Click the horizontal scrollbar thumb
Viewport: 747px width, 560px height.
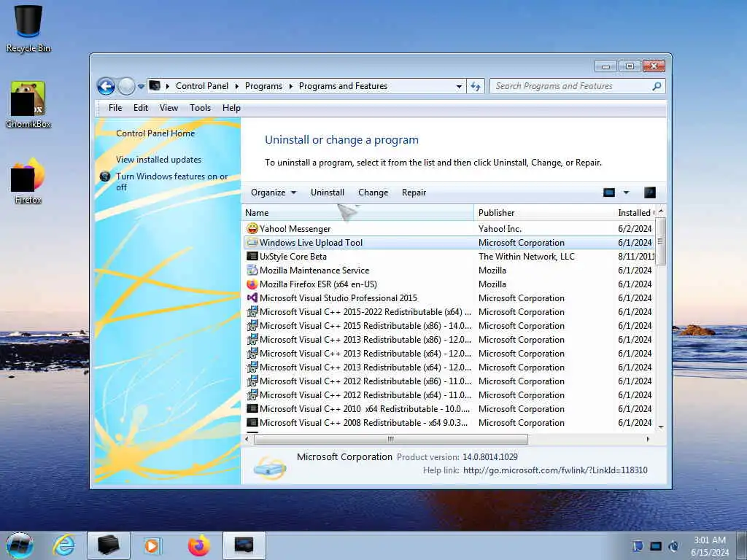click(x=391, y=439)
